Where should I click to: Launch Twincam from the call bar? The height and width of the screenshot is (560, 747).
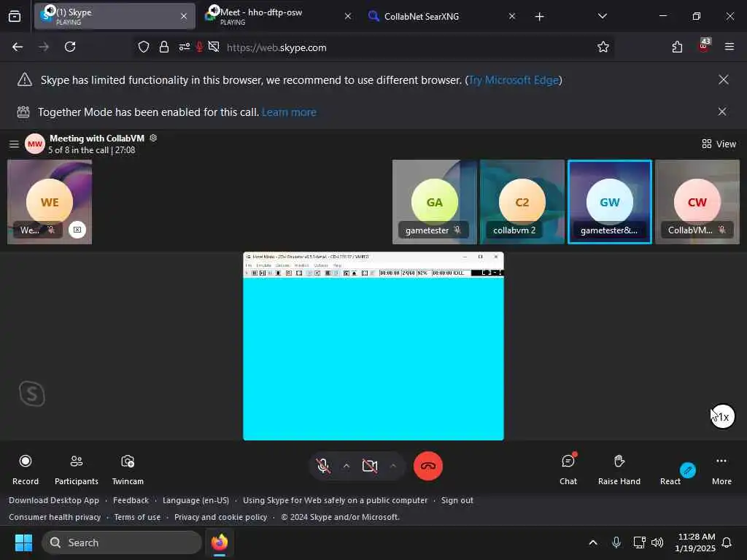point(128,469)
